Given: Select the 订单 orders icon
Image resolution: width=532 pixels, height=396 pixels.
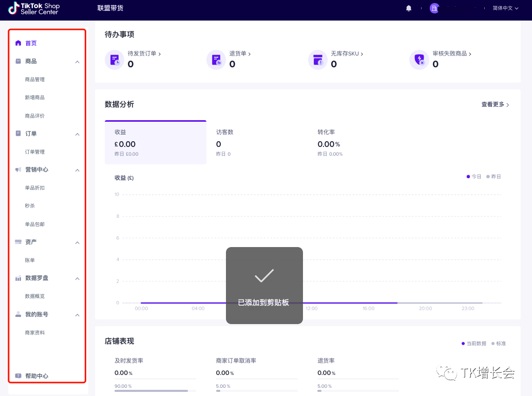Looking at the screenshot, I should 17,134.
